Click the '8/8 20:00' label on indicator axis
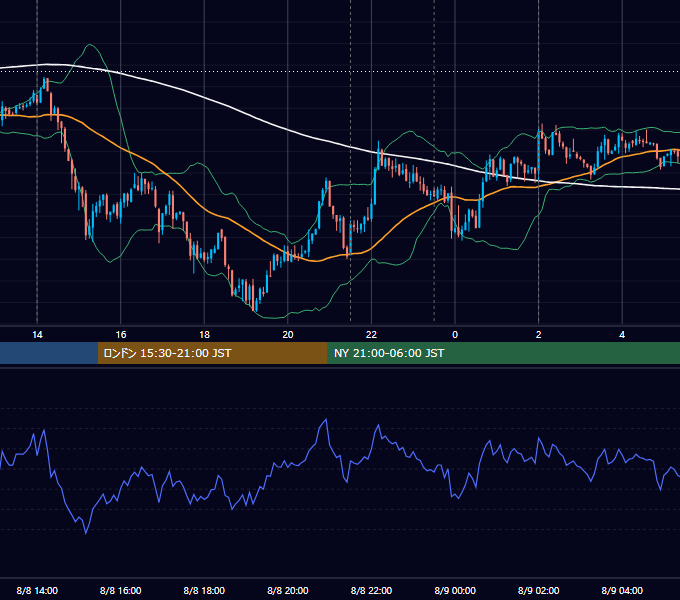The height and width of the screenshot is (600, 680). pos(288,590)
